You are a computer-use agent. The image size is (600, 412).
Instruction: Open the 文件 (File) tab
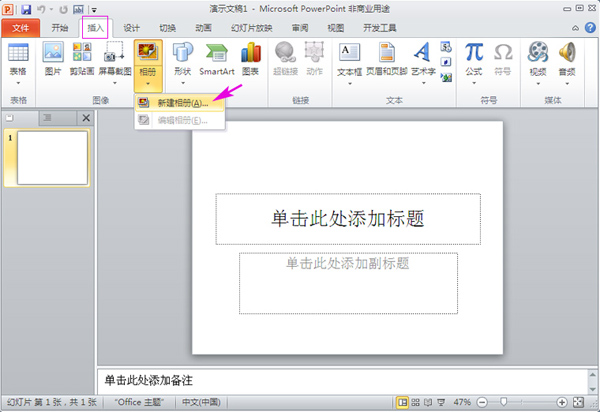20,28
